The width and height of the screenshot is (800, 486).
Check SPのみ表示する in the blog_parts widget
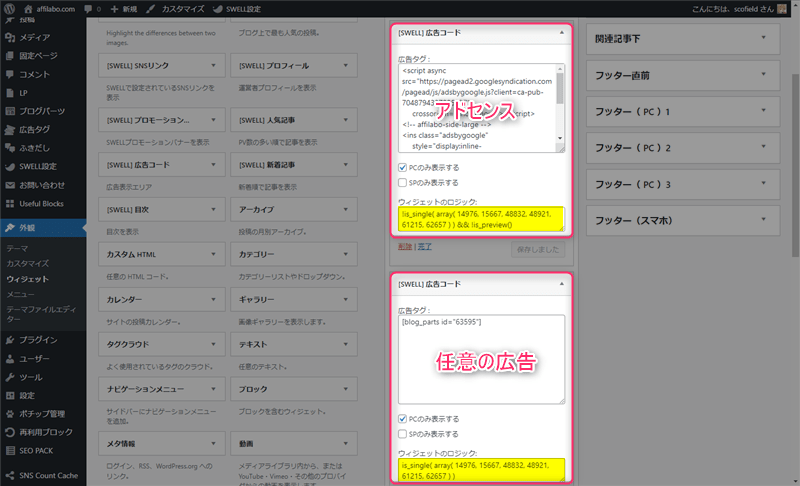point(403,434)
